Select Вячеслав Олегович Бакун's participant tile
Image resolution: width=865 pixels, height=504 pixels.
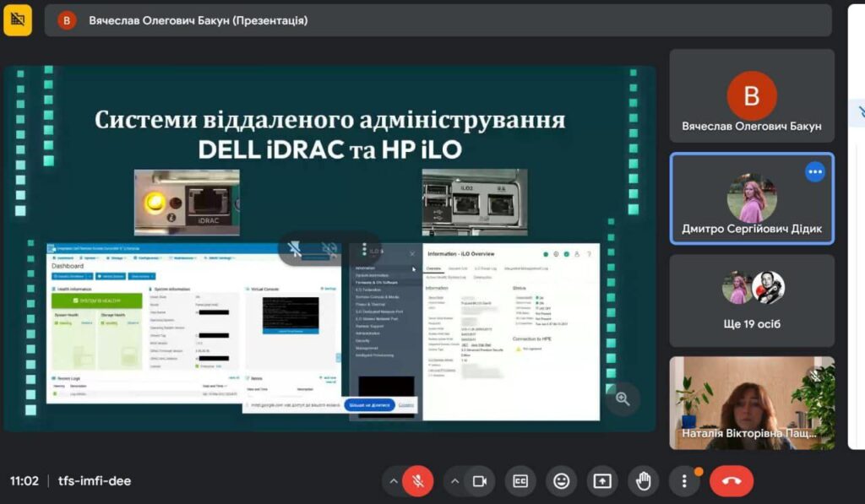click(x=751, y=106)
